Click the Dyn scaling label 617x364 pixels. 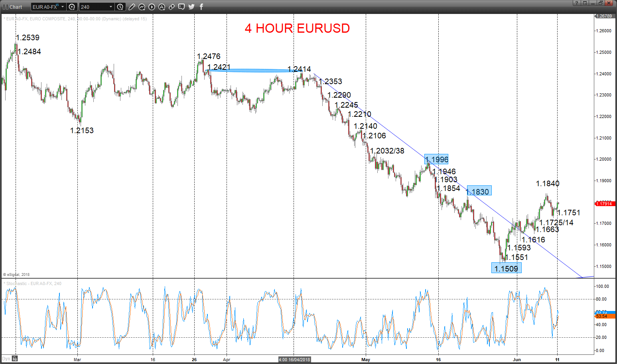point(6,359)
